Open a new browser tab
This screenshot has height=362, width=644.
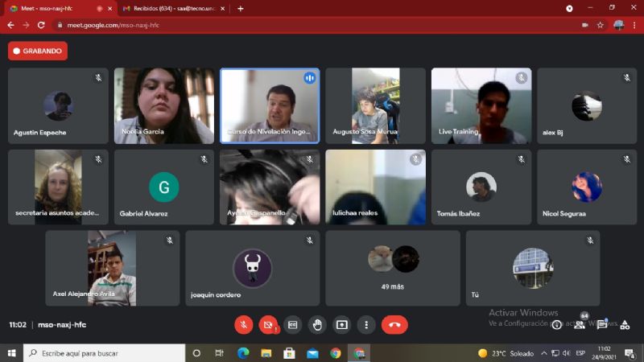coord(241,8)
